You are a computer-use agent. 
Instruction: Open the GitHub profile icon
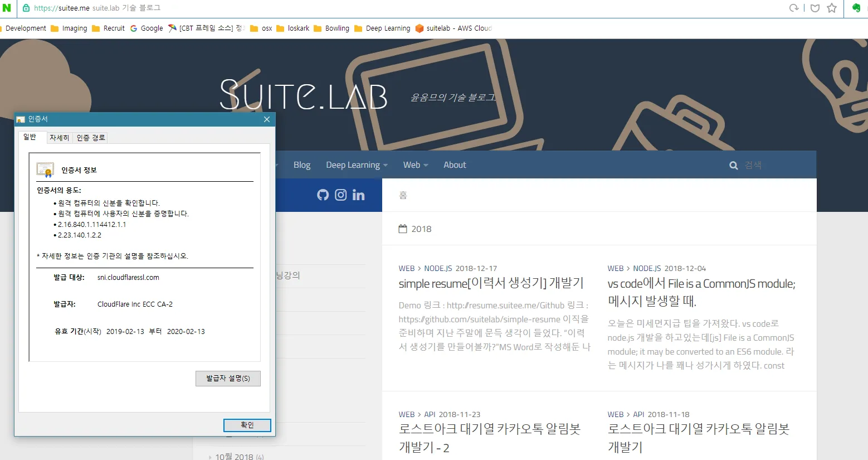323,195
